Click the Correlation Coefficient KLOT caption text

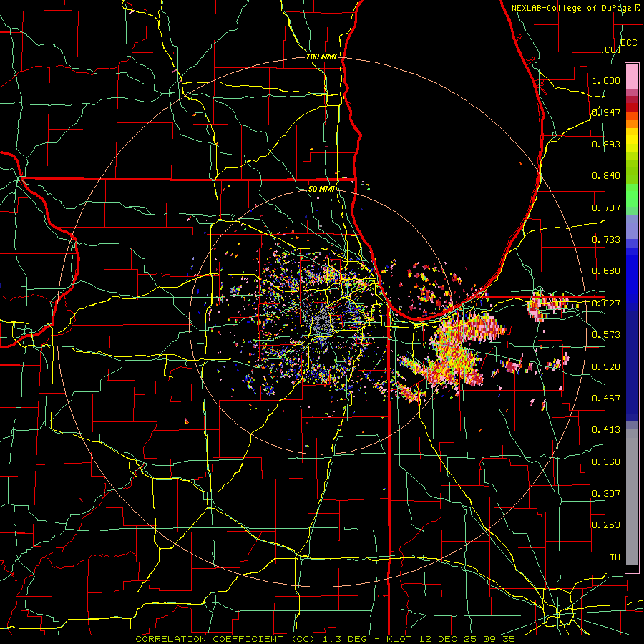pyautogui.click(x=325, y=639)
